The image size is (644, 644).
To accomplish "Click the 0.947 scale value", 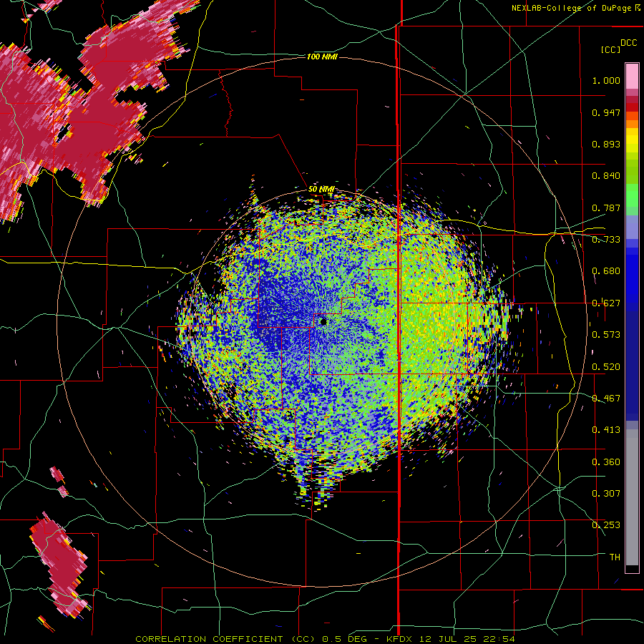I will coord(606,112).
